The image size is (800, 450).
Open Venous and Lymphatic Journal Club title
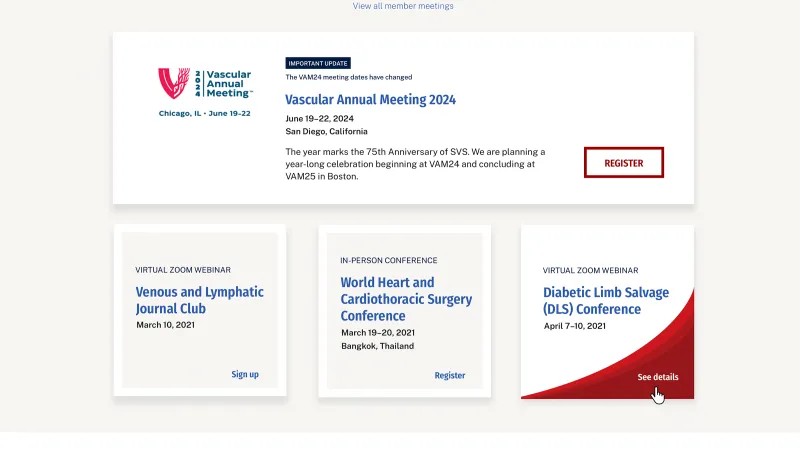click(199, 300)
